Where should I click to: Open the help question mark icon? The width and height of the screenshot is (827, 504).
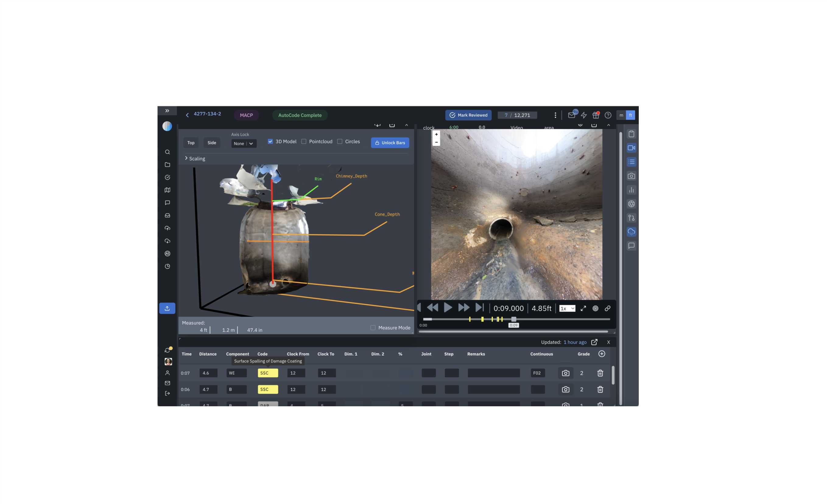[x=608, y=115]
